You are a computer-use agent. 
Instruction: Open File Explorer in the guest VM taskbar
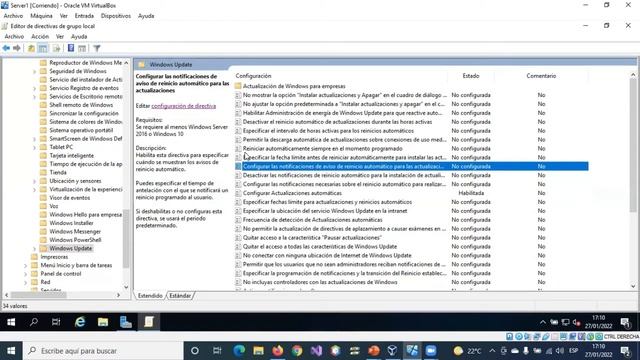tap(103, 322)
